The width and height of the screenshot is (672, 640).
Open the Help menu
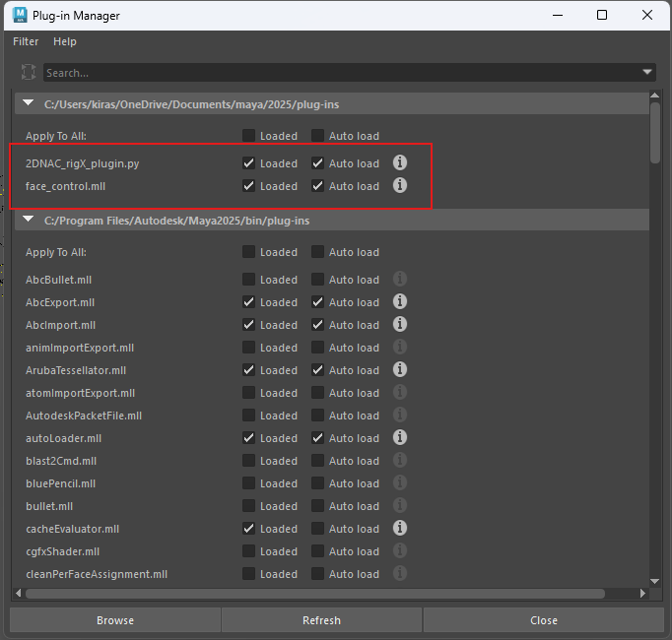click(x=65, y=41)
